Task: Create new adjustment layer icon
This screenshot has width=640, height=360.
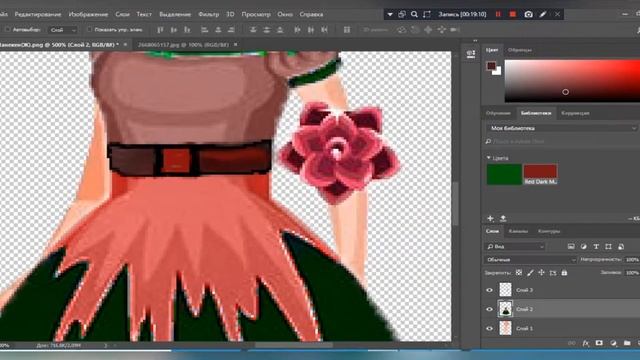Action: click(x=613, y=343)
